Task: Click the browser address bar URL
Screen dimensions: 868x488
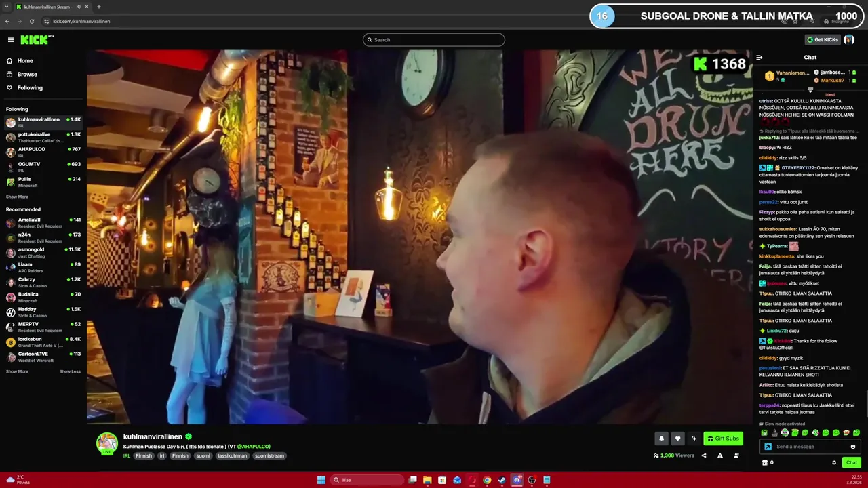Action: 81,21
